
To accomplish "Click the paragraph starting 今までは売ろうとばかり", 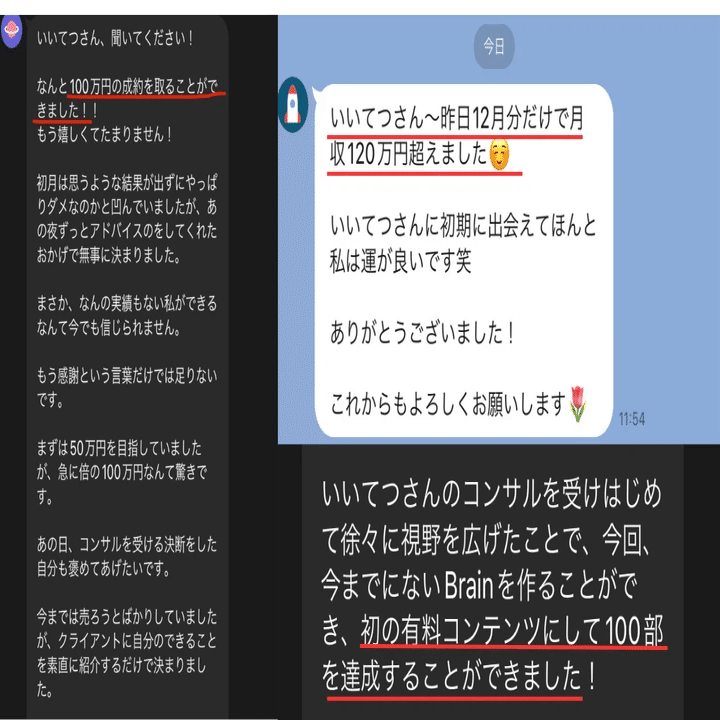I will [x=127, y=653].
